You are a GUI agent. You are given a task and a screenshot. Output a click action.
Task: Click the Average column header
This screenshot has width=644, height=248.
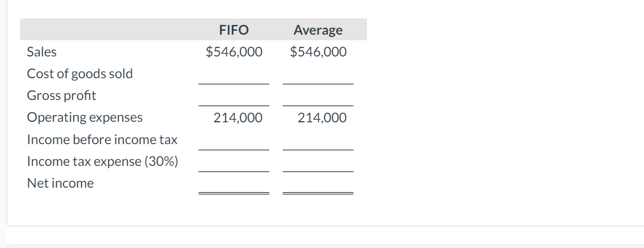tap(318, 30)
